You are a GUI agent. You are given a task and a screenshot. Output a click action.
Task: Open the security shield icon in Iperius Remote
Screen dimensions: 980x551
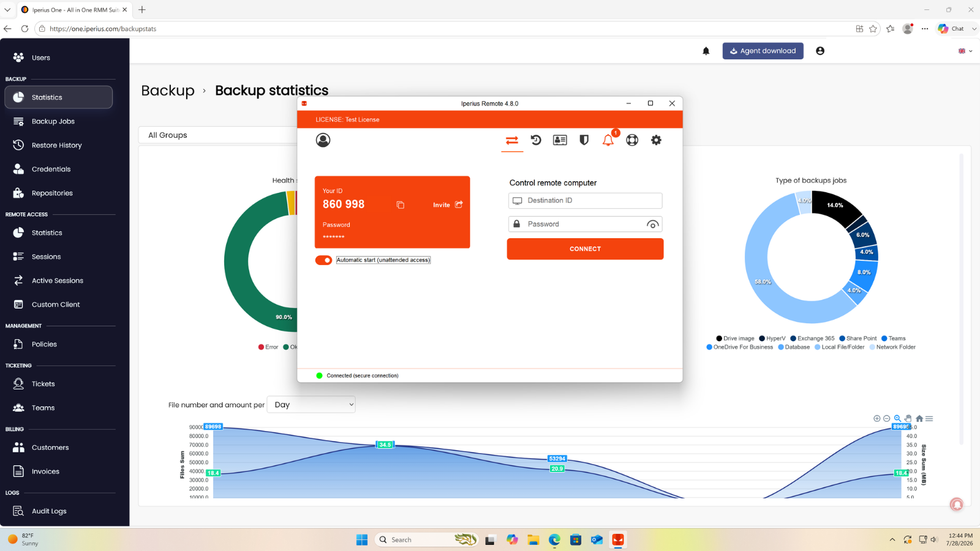coord(584,140)
